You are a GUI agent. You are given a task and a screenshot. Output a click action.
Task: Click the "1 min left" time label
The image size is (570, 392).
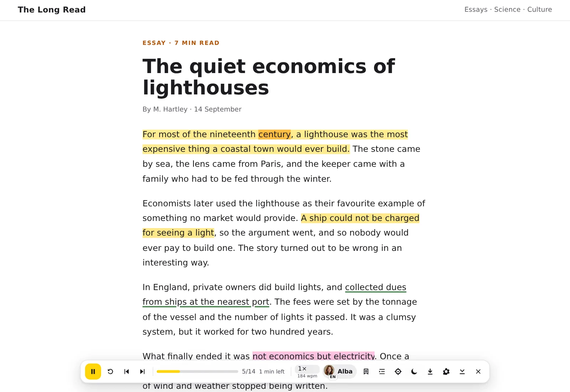pyautogui.click(x=272, y=372)
